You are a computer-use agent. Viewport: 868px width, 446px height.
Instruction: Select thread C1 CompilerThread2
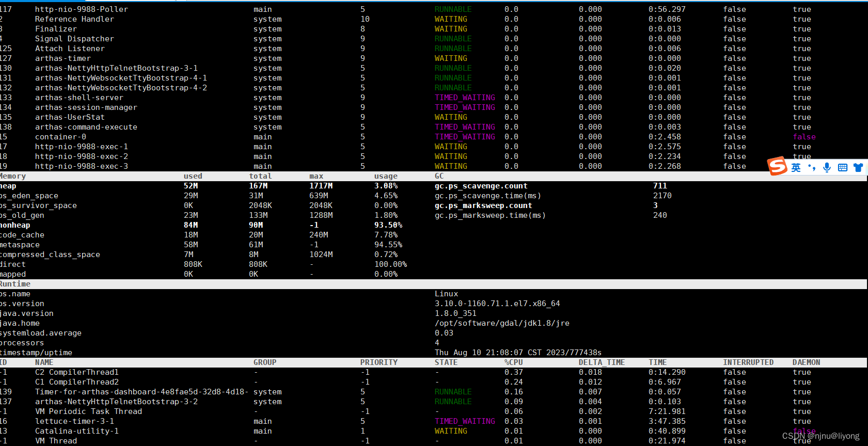point(77,382)
